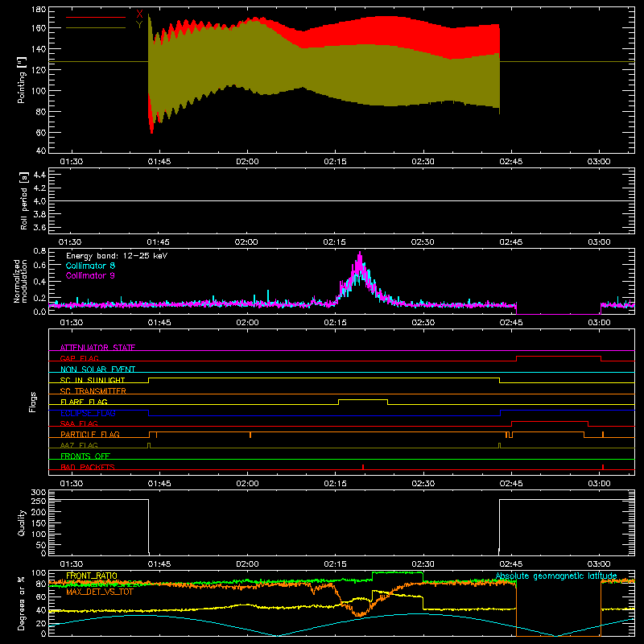Click the cyan Collimator 8 legend entry
This screenshot has height=644, width=644.
click(x=90, y=266)
